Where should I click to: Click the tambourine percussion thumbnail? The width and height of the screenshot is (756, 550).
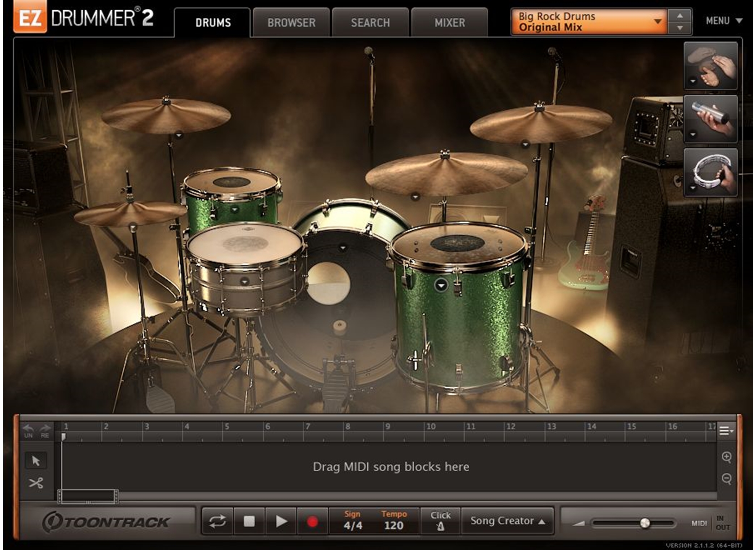711,173
